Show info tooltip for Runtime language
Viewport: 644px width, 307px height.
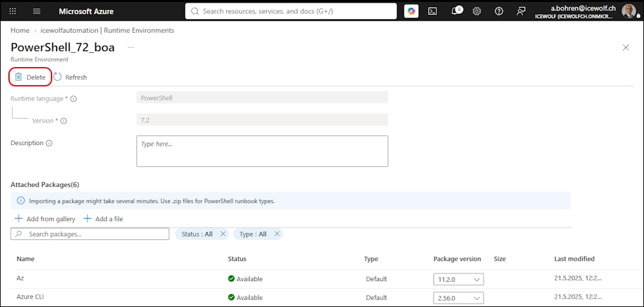click(x=74, y=99)
